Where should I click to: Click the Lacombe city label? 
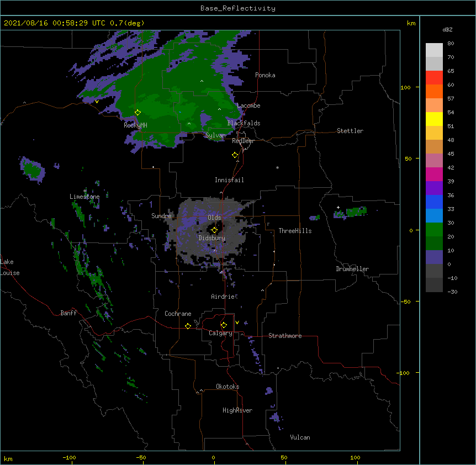(248, 105)
